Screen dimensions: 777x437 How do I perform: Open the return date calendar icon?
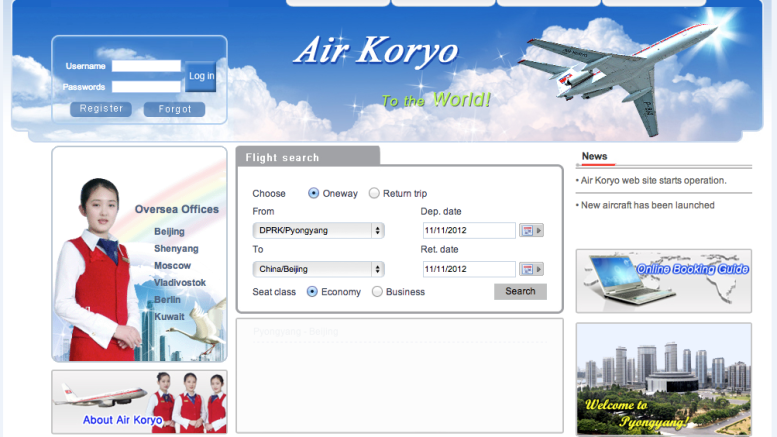pos(531,269)
